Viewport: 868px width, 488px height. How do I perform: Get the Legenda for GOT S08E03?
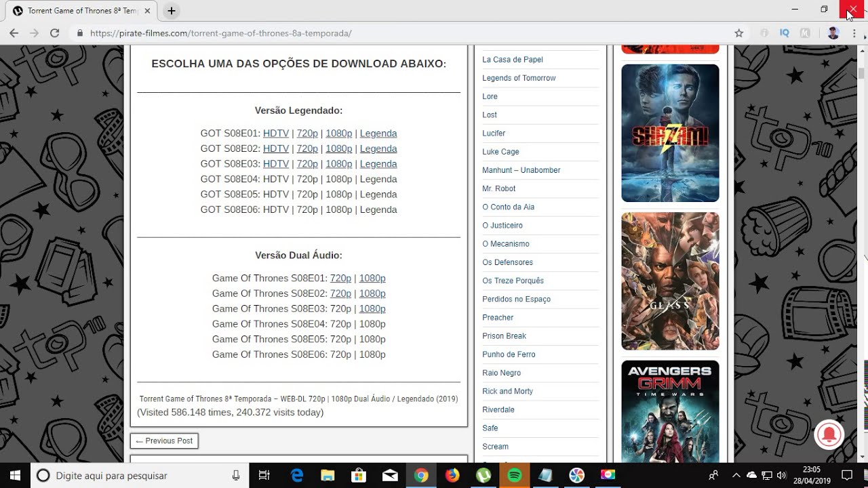378,164
